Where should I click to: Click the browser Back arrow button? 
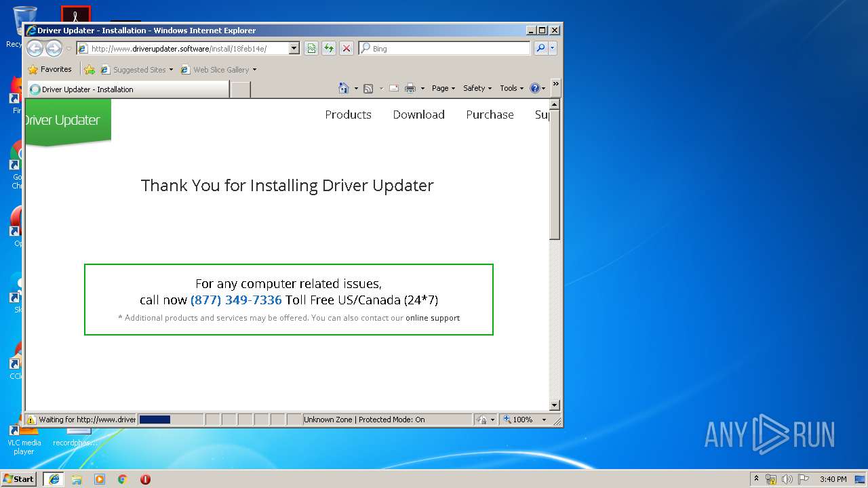click(35, 48)
